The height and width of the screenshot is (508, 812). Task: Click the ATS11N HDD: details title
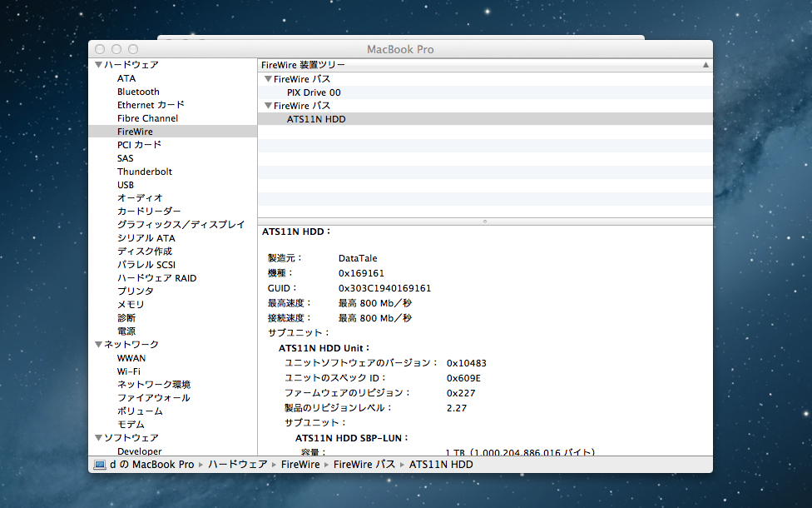[x=297, y=232]
